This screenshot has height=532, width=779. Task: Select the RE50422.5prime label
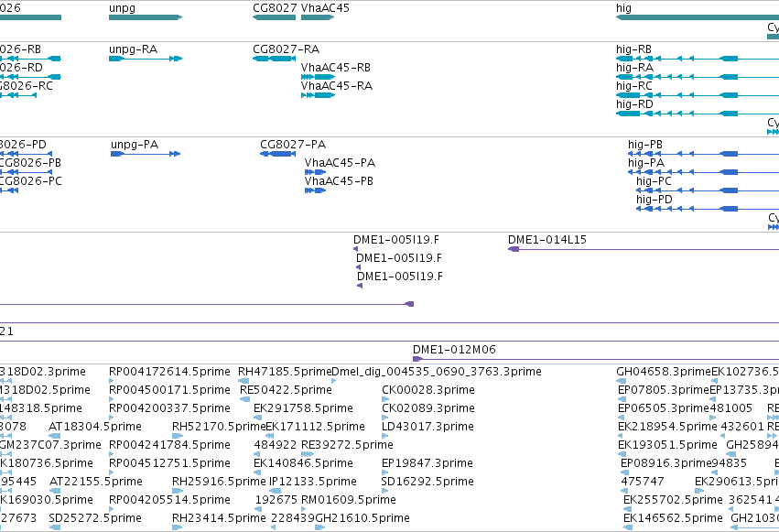point(286,390)
